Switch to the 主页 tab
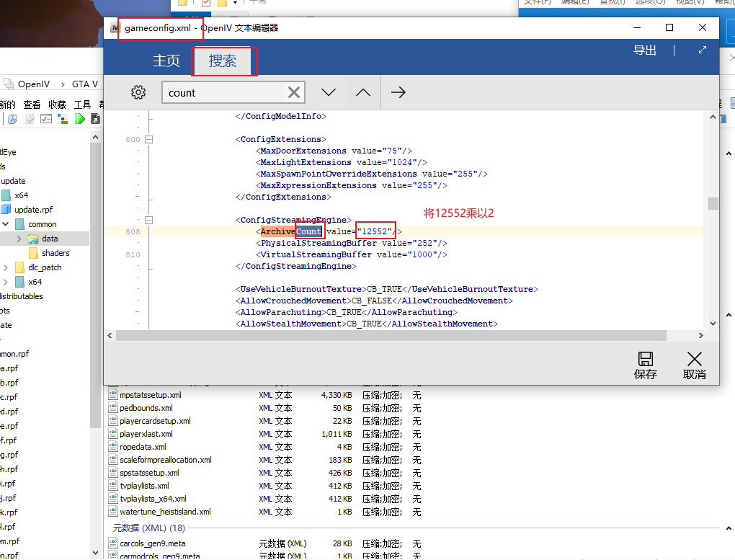Screen dimensions: 735x560 166,61
